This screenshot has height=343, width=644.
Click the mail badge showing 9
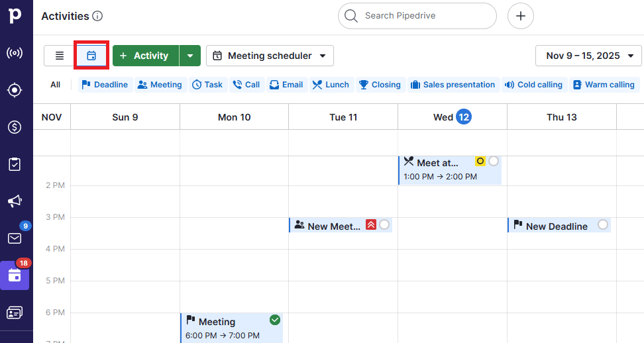(25, 226)
